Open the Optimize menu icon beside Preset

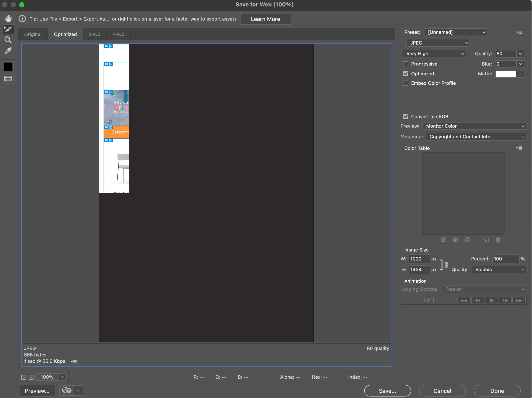point(519,32)
